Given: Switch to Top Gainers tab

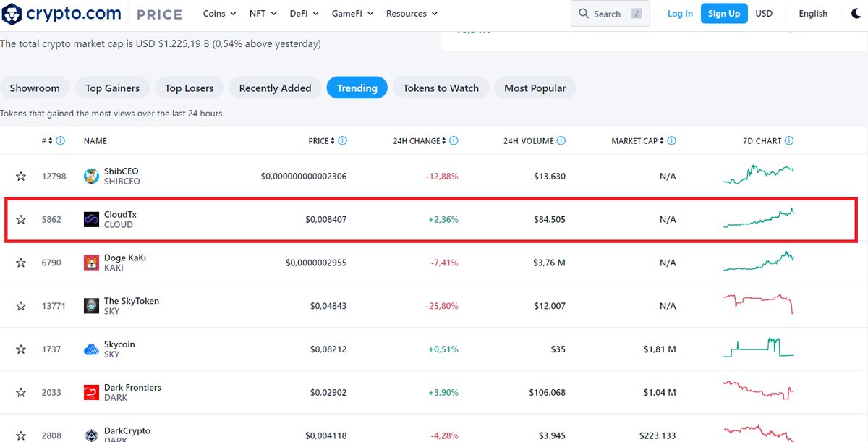Looking at the screenshot, I should pyautogui.click(x=112, y=88).
